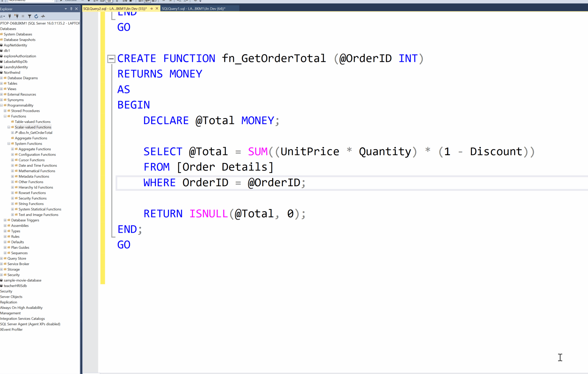The width and height of the screenshot is (588, 374).
Task: Pin the SQLQuery2.sql tab
Action: click(x=152, y=8)
